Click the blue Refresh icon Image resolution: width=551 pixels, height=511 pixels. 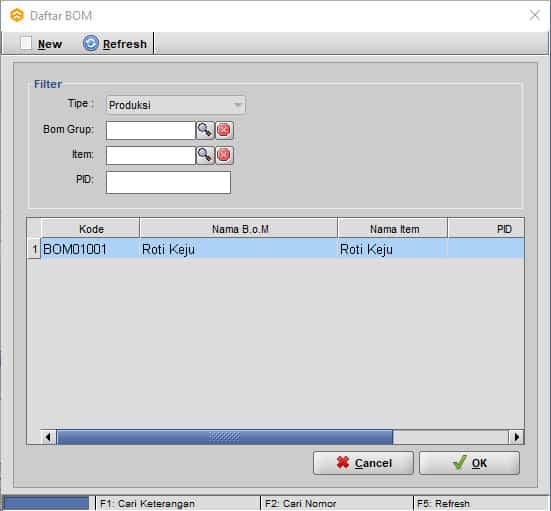point(91,44)
